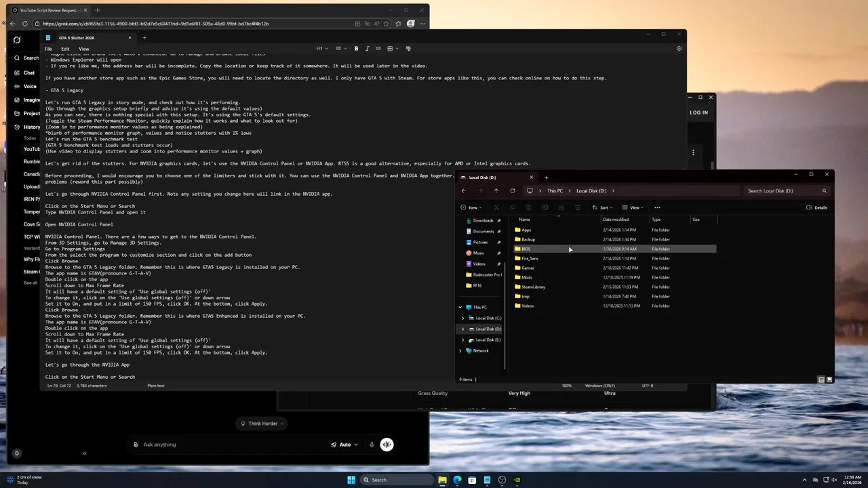Open Notepad settings gear
The width and height of the screenshot is (868, 488).
click(x=679, y=48)
